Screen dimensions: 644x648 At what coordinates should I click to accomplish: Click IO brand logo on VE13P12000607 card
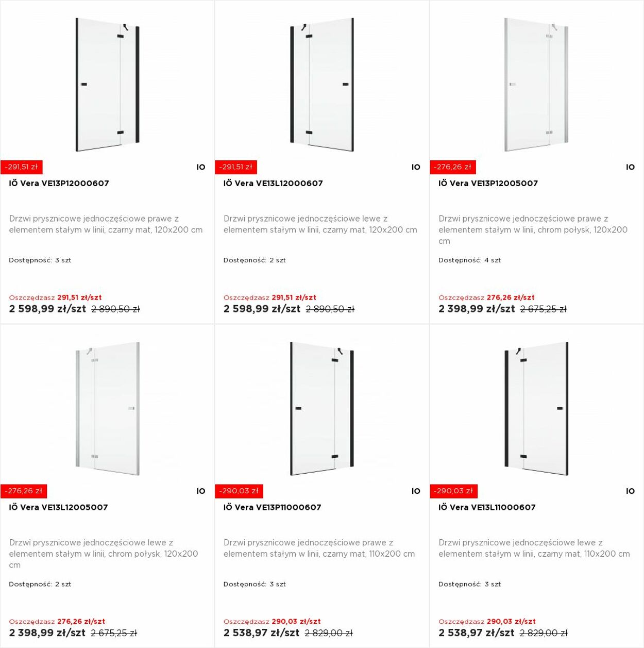(201, 167)
